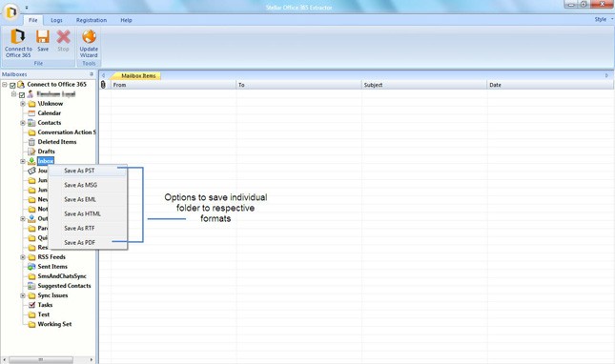Click the \Unknow folder icon

click(x=31, y=104)
